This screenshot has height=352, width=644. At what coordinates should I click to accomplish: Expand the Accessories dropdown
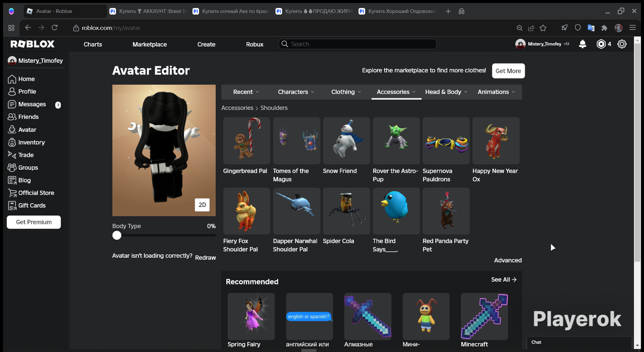point(396,92)
